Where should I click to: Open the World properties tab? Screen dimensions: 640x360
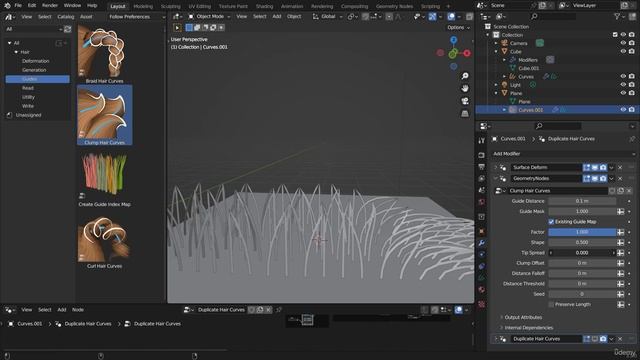(482, 202)
